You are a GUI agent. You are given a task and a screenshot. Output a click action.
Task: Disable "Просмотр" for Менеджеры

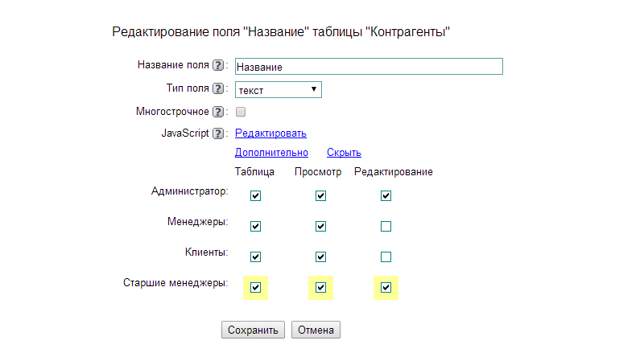tap(320, 227)
